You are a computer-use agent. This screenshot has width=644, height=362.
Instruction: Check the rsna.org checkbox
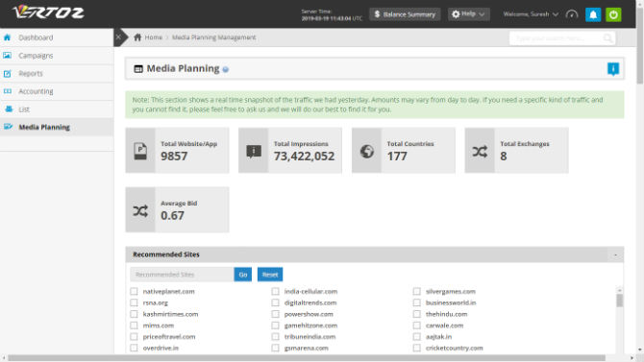134,302
